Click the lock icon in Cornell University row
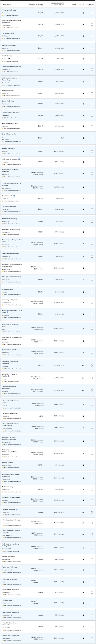The width and height of the screenshot is (96, 644). coord(83,151)
